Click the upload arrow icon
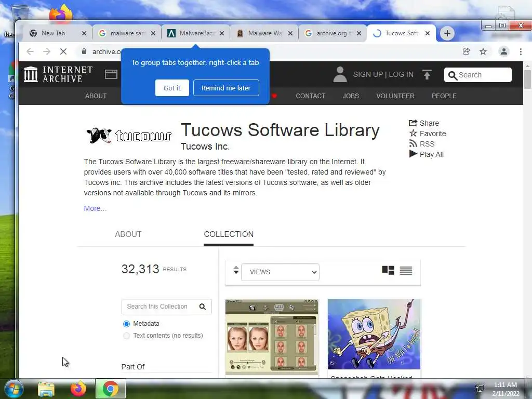 tap(427, 74)
